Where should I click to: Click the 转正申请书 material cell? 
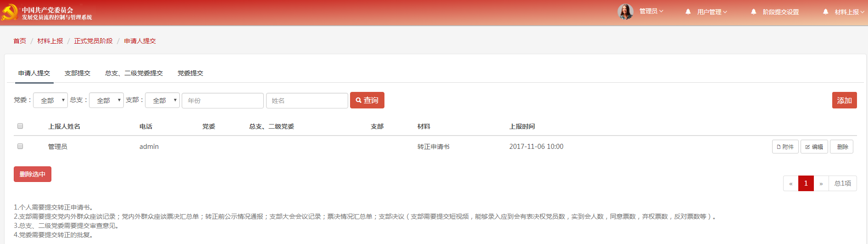[x=434, y=147]
